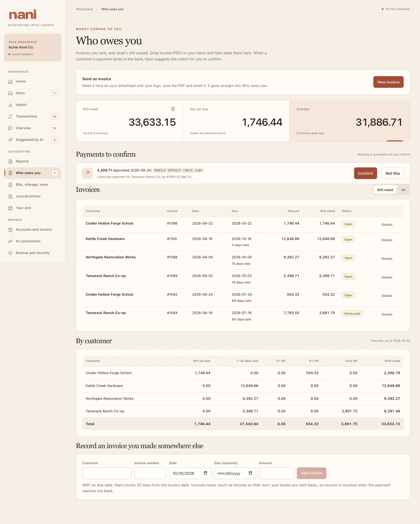
Task: Switch invoices filter to Still owed
Action: pyautogui.click(x=385, y=190)
